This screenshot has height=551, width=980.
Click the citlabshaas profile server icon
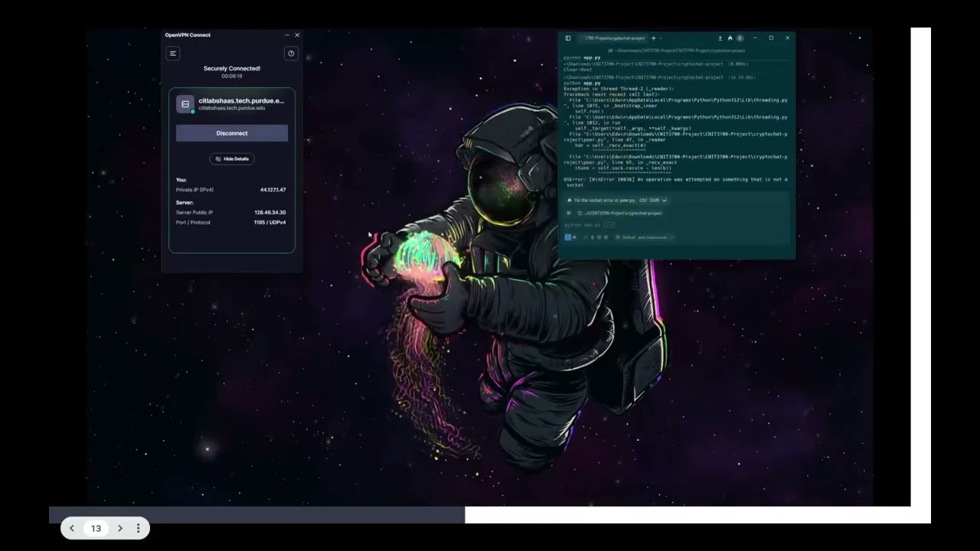click(185, 104)
